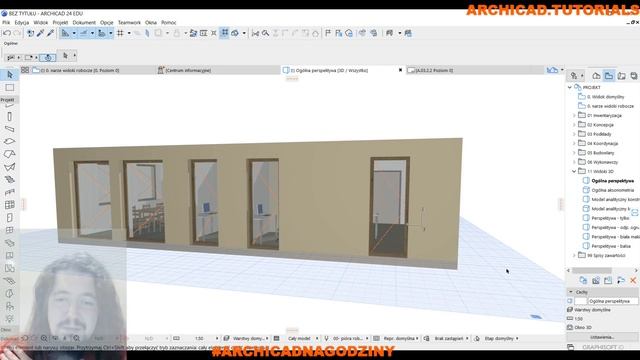Click the Navigator horizontal scrollbar
640x360 pixels.
click(592, 270)
